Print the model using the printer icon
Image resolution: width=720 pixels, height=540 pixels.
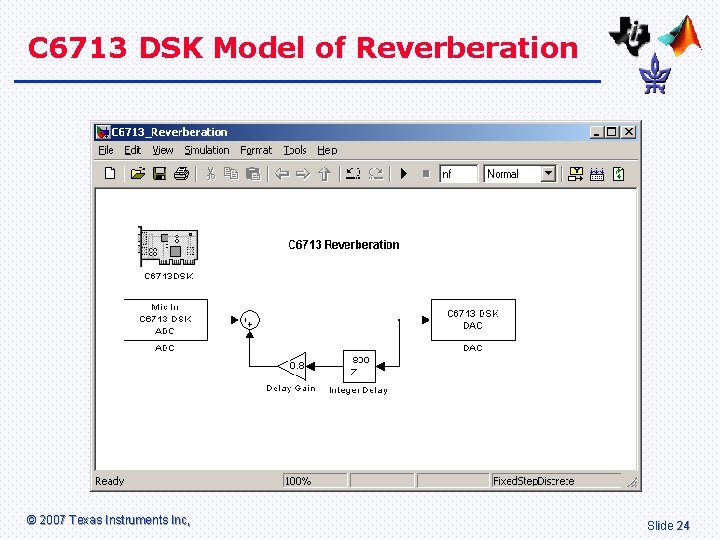(181, 174)
